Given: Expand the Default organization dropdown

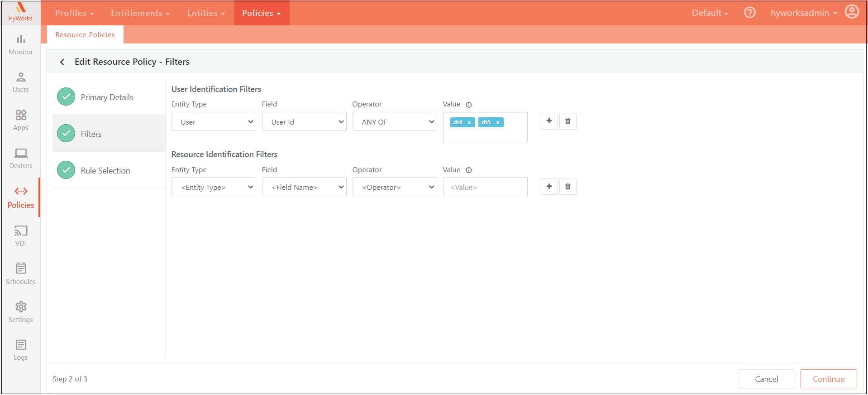Looking at the screenshot, I should point(710,13).
